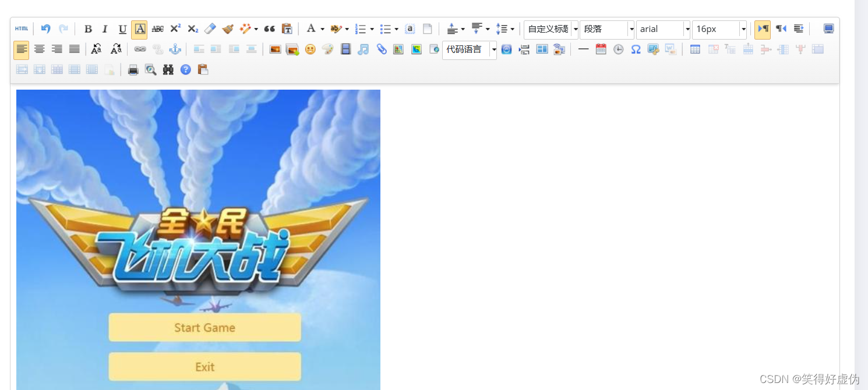Open the arial font family dropdown
Screen dimensions: 868x390
[x=663, y=29]
